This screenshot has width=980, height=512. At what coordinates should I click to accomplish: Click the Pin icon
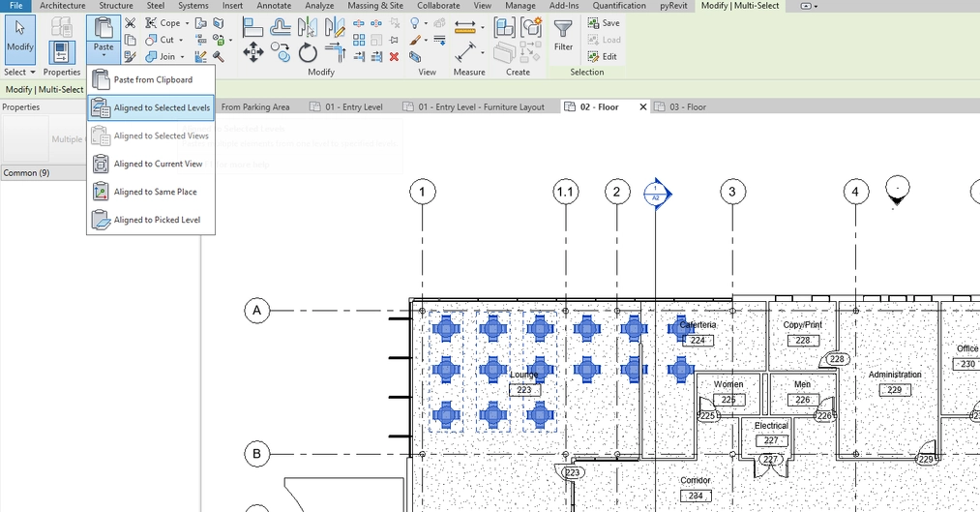(x=394, y=40)
